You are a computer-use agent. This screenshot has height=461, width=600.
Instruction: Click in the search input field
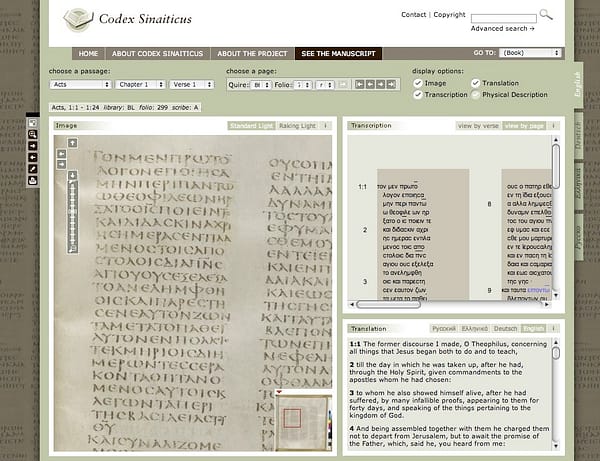pos(504,18)
